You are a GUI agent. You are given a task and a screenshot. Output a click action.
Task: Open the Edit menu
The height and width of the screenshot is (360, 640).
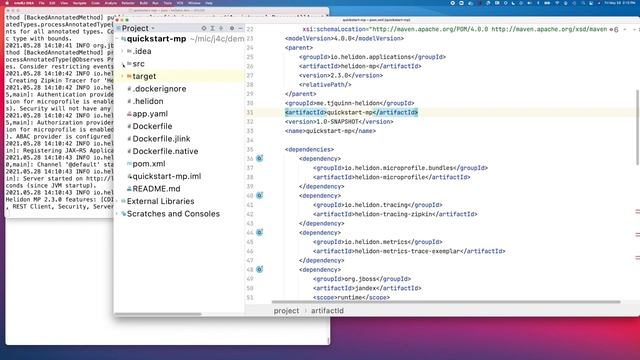point(52,3)
